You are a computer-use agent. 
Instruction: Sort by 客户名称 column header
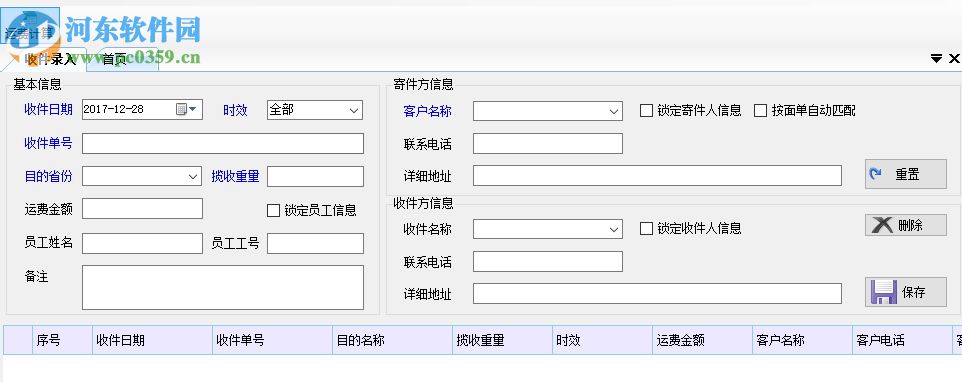click(x=802, y=340)
